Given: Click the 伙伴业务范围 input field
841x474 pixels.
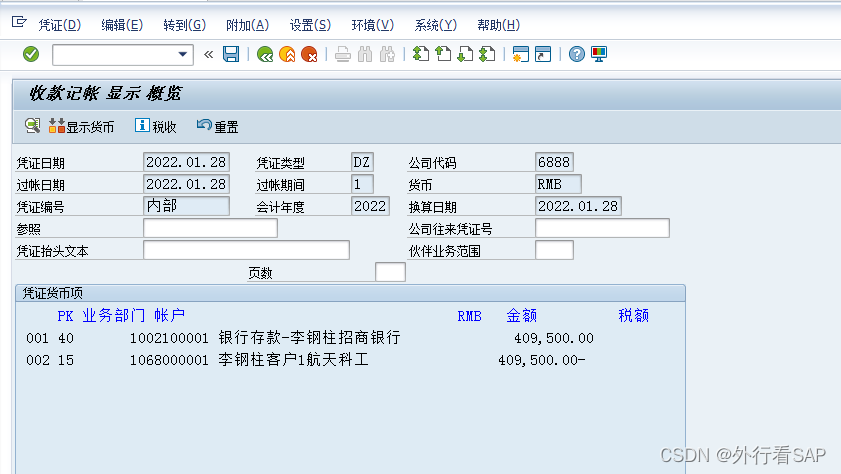Looking at the screenshot, I should (554, 250).
